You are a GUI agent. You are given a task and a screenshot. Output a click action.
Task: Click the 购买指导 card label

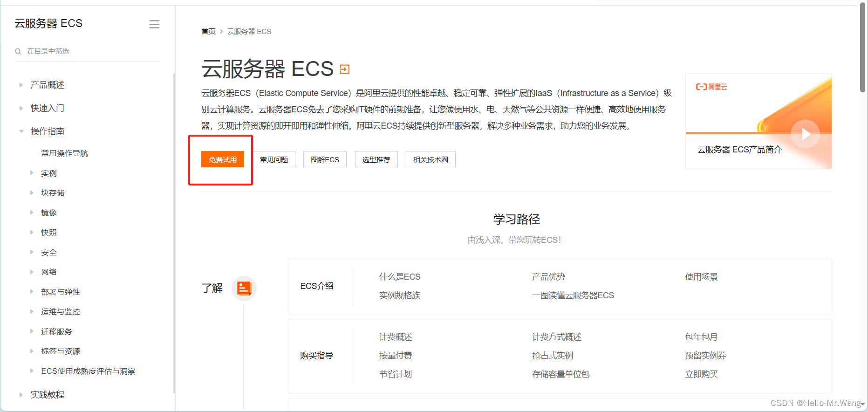(317, 356)
